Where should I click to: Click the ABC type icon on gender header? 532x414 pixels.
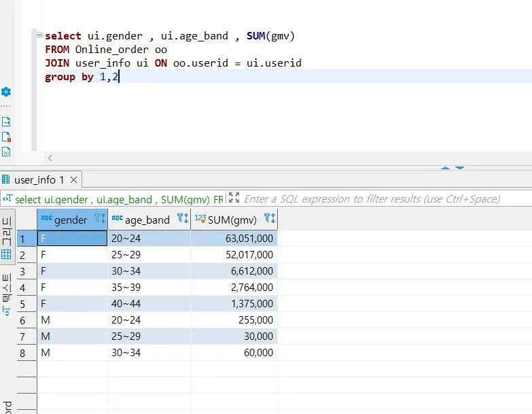coord(46,218)
